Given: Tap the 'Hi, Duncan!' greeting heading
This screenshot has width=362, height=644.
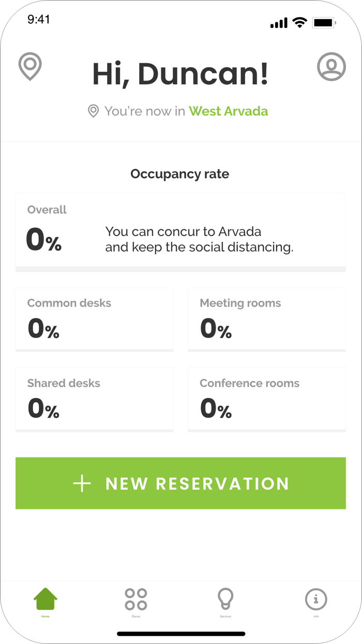Looking at the screenshot, I should (180, 74).
